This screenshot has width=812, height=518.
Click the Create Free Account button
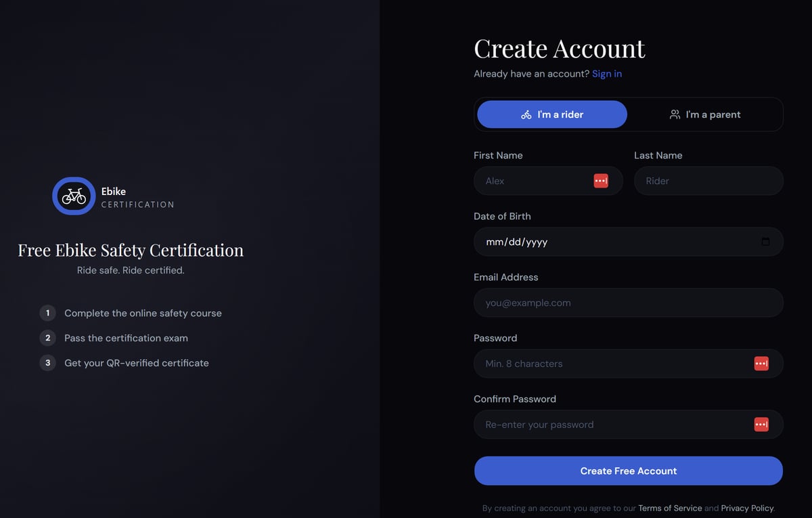pyautogui.click(x=628, y=471)
